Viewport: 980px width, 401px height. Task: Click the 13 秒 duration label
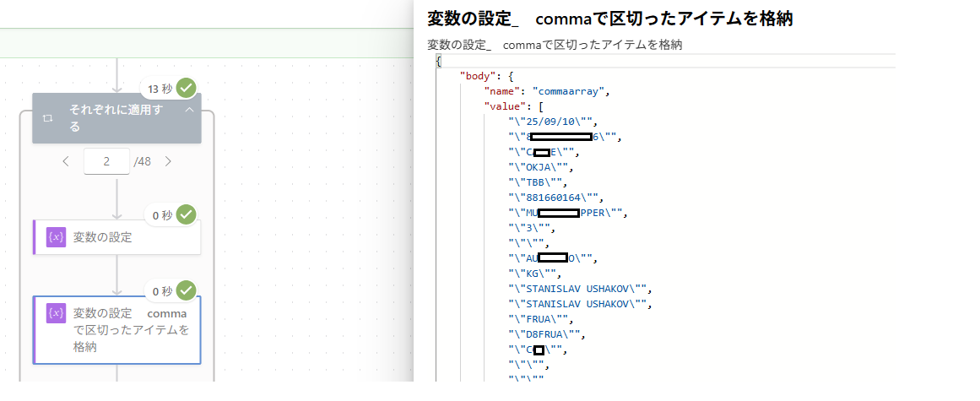160,89
